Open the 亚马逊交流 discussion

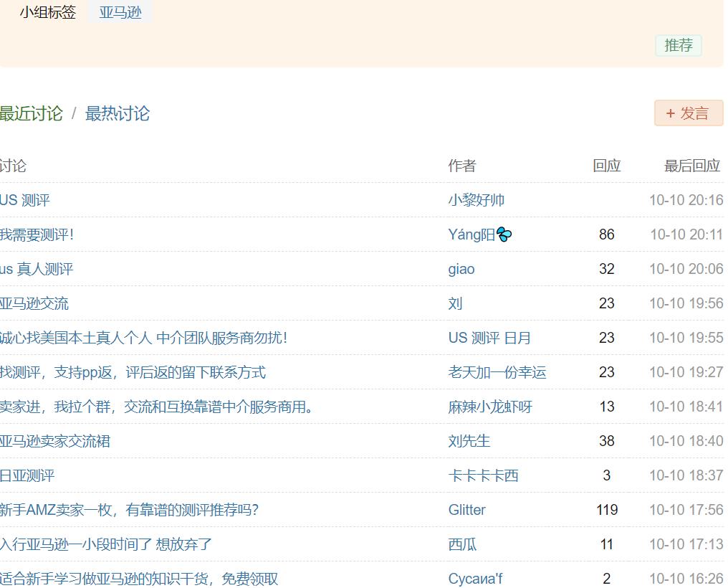[x=34, y=303]
